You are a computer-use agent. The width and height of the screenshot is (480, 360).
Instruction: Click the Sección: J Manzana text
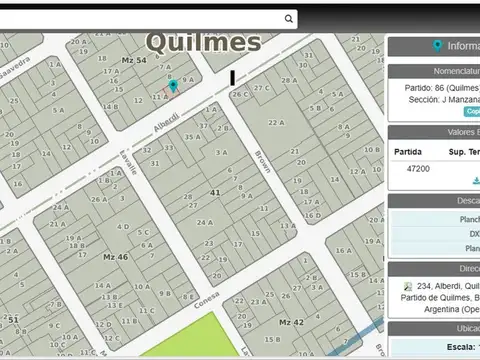[444, 99]
